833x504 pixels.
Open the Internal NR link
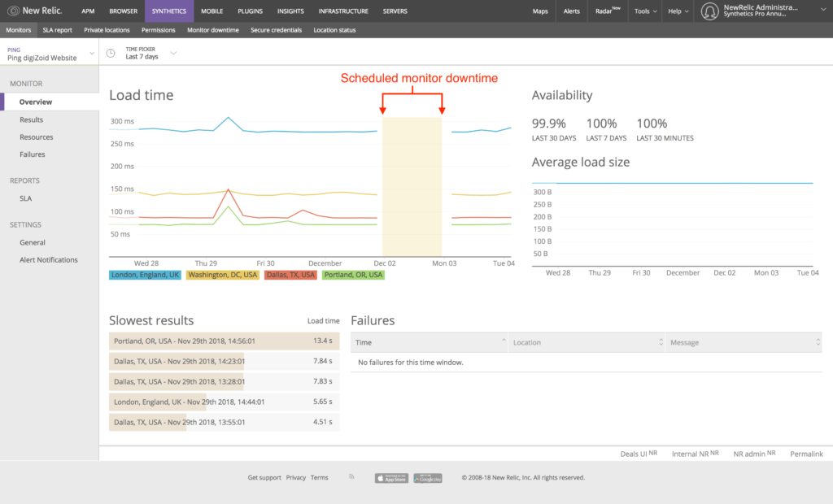coord(696,454)
